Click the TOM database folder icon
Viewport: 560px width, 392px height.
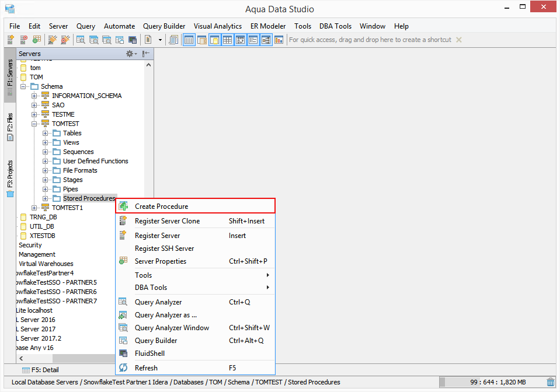click(23, 77)
